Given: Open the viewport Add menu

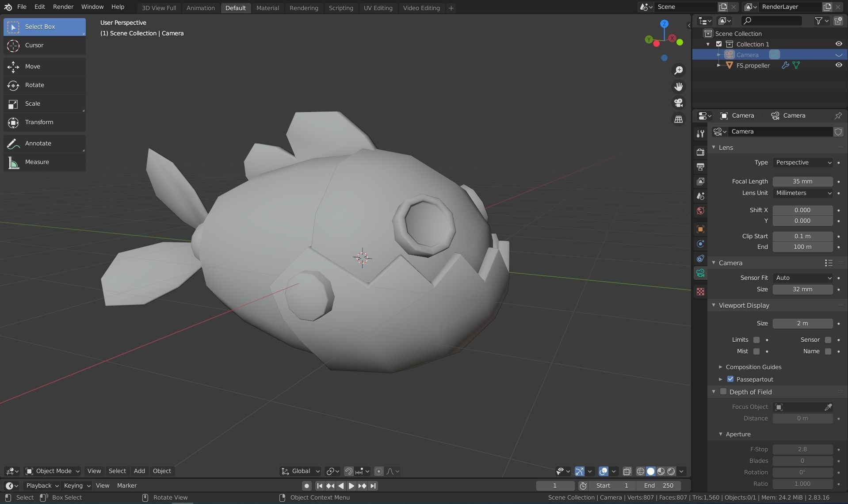Looking at the screenshot, I should click(139, 471).
